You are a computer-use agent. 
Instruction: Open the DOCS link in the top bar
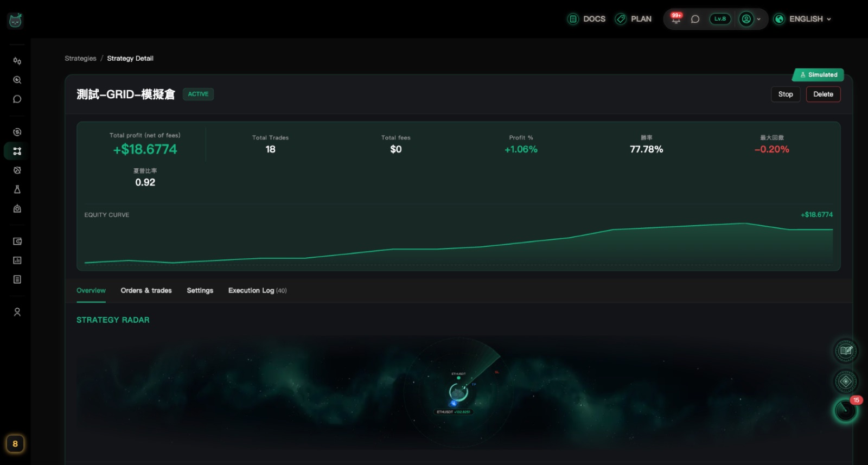click(x=586, y=19)
